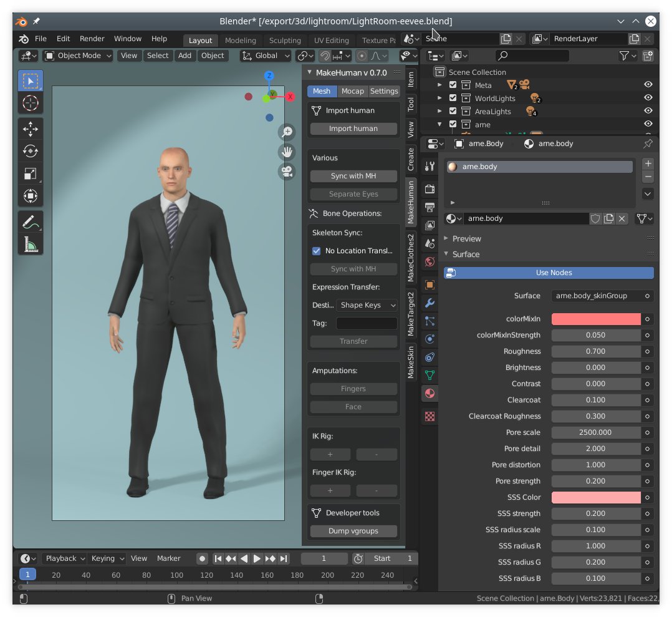Toggle the auto keying record button
The image size is (672, 617).
click(202, 558)
